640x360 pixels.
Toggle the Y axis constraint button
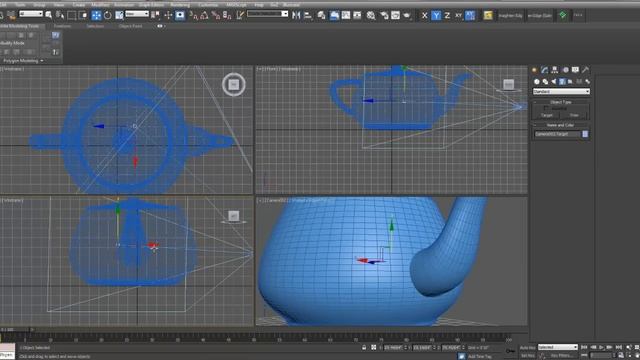click(x=436, y=16)
